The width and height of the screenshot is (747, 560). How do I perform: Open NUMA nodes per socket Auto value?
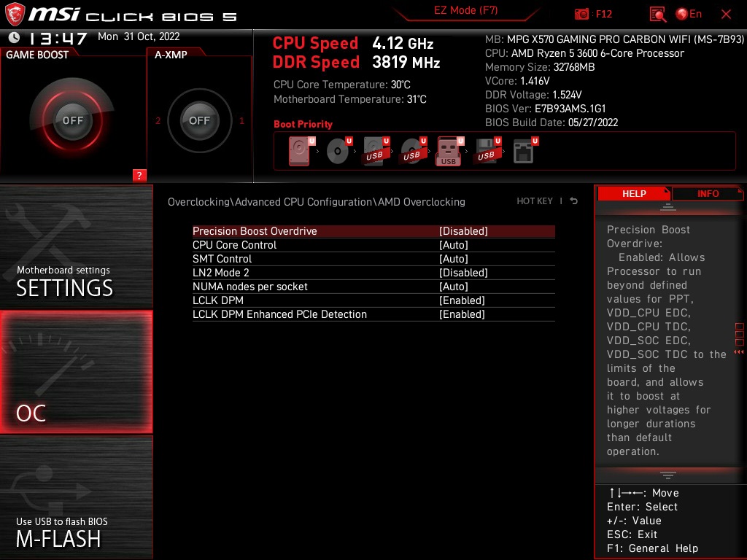click(454, 286)
